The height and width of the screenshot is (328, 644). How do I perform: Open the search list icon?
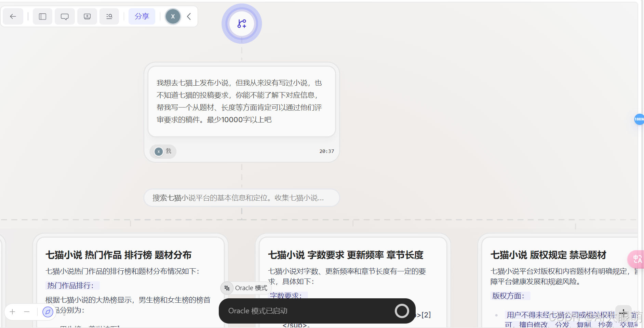click(109, 16)
